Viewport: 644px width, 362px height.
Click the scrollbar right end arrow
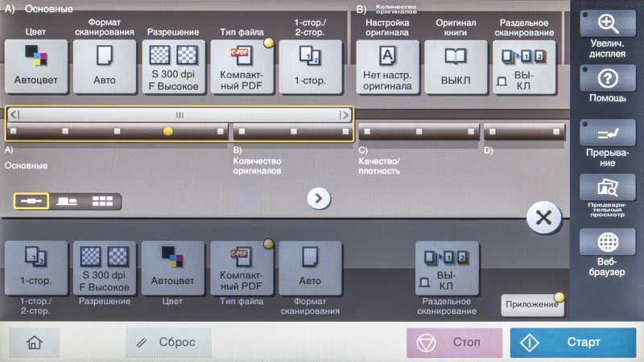[345, 115]
